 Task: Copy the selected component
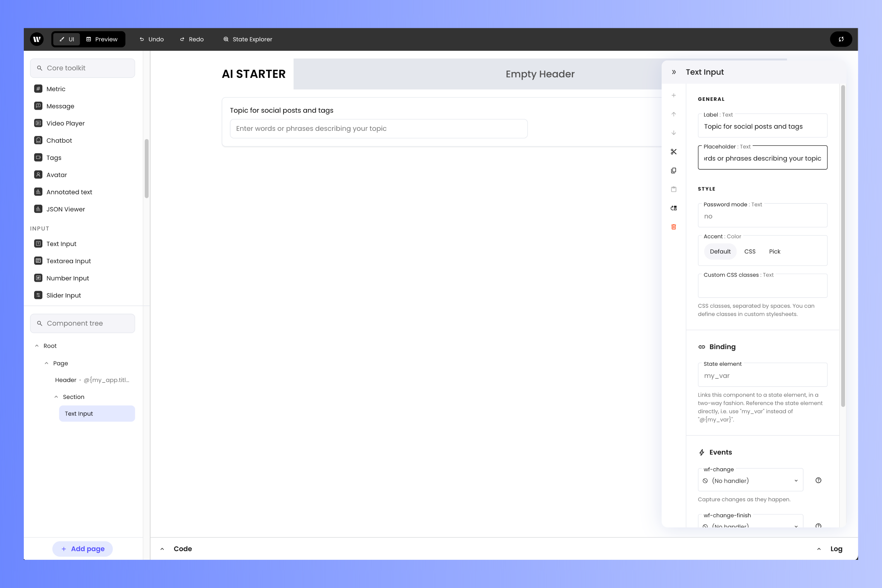click(674, 170)
